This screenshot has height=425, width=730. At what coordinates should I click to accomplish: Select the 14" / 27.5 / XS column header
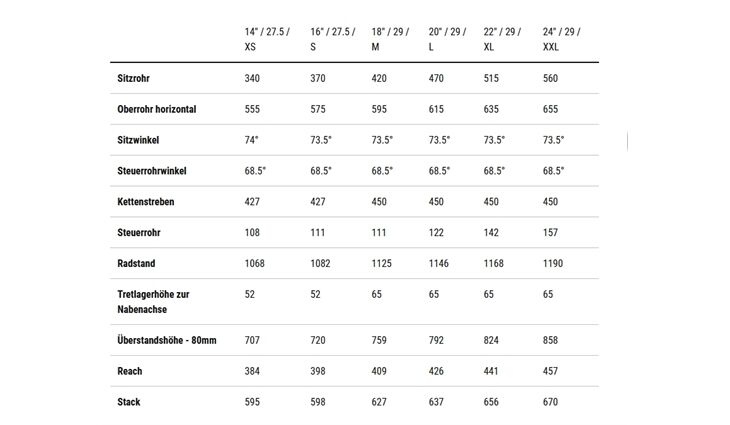(x=267, y=39)
